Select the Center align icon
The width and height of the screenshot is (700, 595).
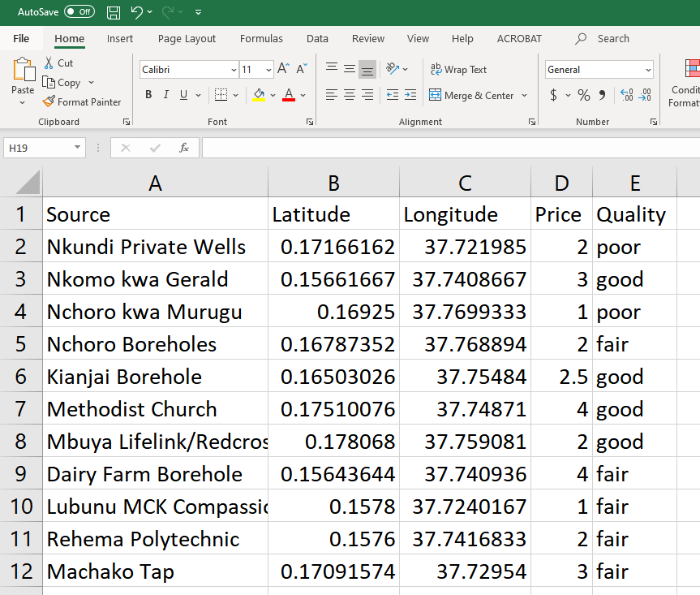point(349,95)
